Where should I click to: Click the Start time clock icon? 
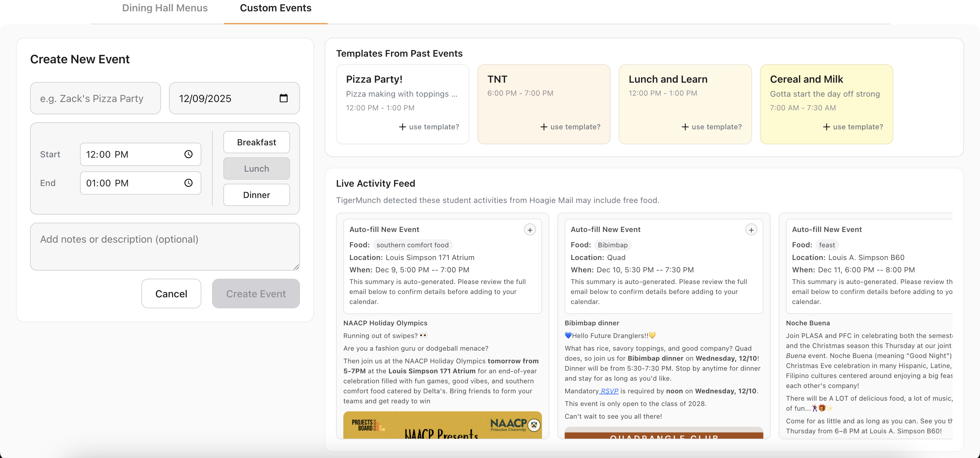(188, 154)
